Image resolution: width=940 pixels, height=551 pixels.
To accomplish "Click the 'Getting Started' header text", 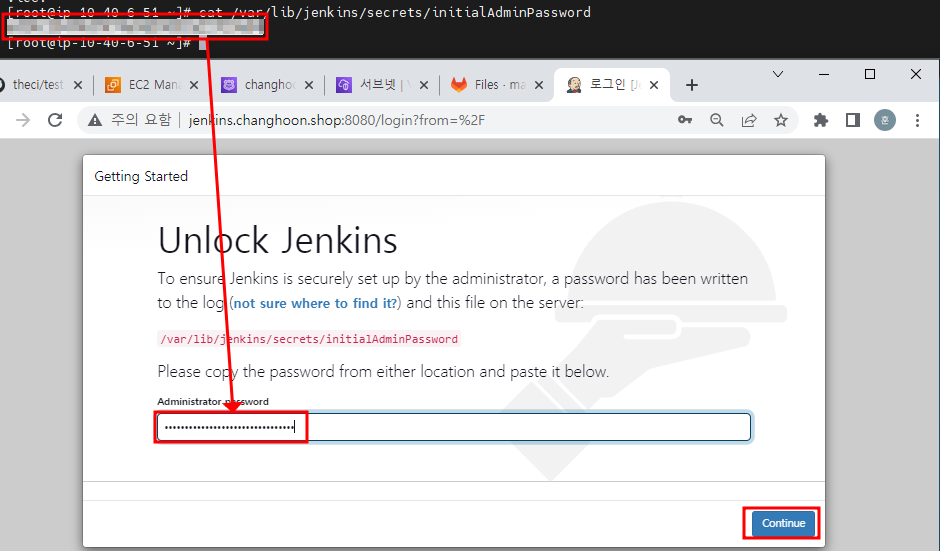I will coord(141,176).
